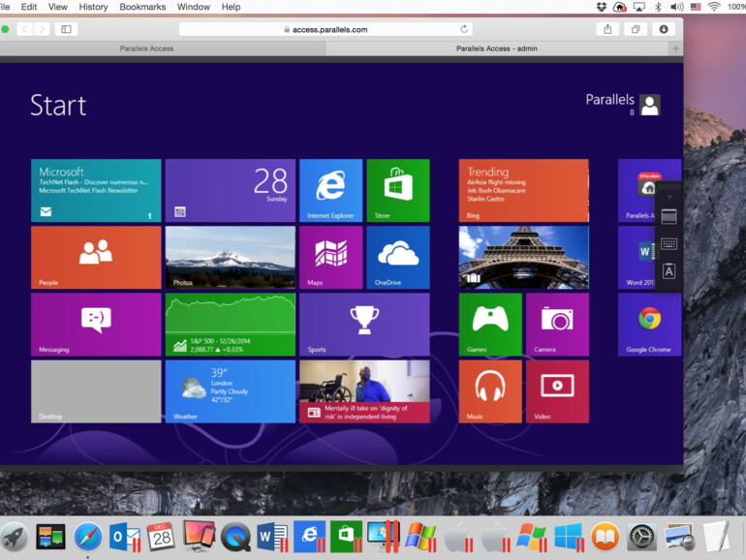This screenshot has width=746, height=560.
Task: Open the Travel tile with the Eiffel Tower
Action: pyautogui.click(x=524, y=258)
